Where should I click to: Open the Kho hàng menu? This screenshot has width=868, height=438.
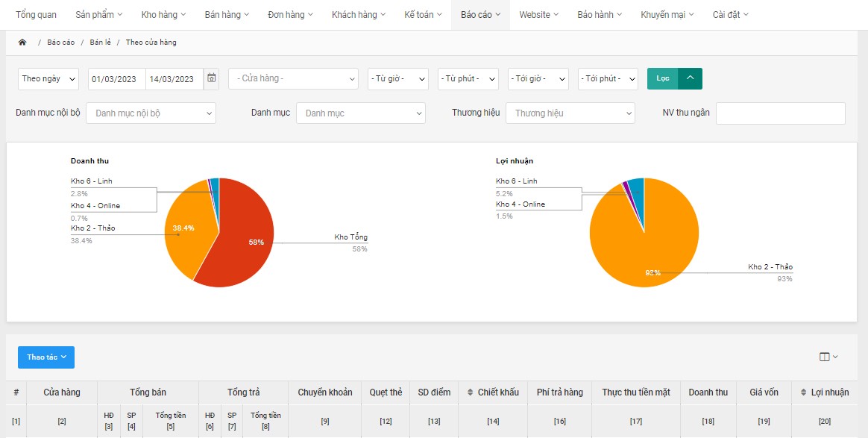click(x=163, y=15)
